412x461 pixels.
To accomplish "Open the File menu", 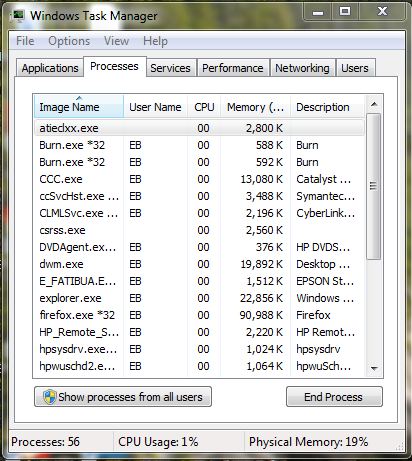I will [x=25, y=41].
